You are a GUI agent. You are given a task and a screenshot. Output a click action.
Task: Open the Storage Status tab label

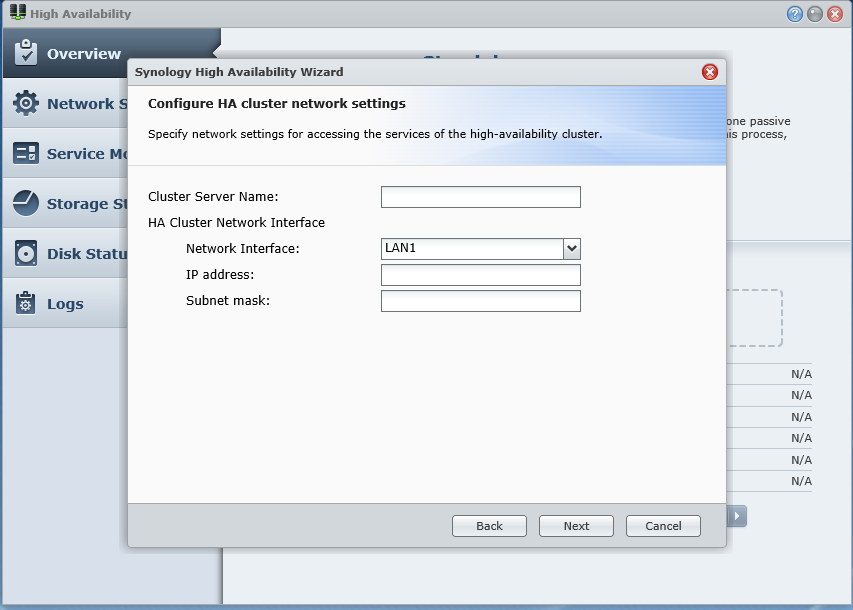click(x=87, y=204)
